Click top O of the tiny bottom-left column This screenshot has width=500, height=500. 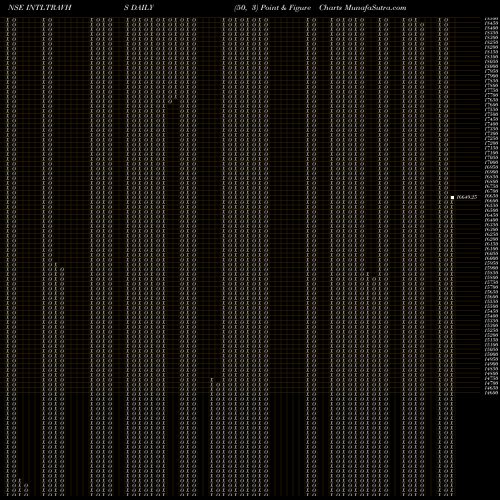click(x=26, y=485)
